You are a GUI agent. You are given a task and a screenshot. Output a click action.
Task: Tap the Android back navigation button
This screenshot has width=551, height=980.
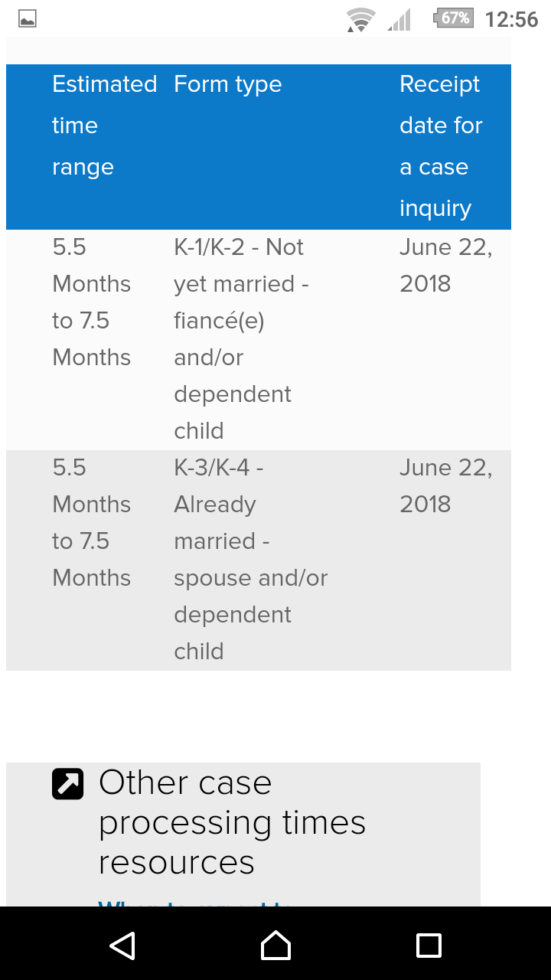(122, 946)
